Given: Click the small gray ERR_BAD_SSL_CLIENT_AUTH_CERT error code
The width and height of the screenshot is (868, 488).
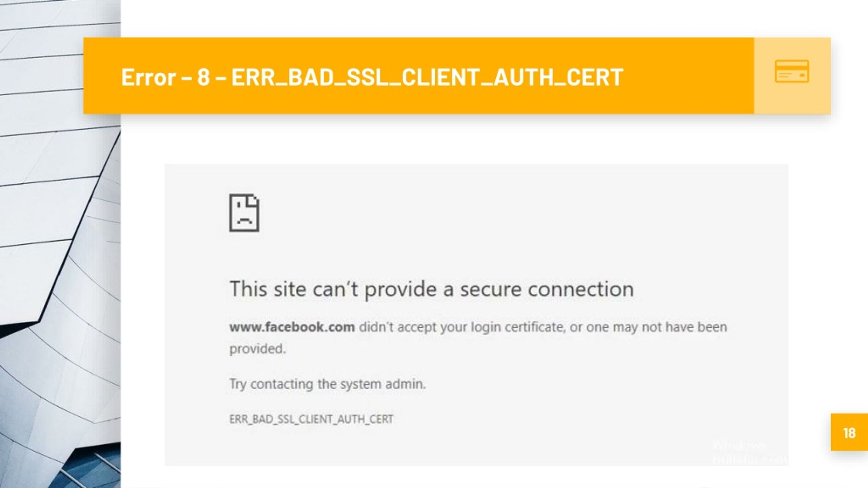Looking at the screenshot, I should pyautogui.click(x=311, y=419).
